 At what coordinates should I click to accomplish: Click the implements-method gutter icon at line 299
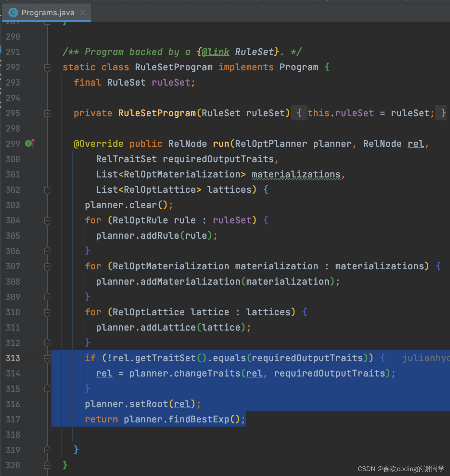(30, 143)
